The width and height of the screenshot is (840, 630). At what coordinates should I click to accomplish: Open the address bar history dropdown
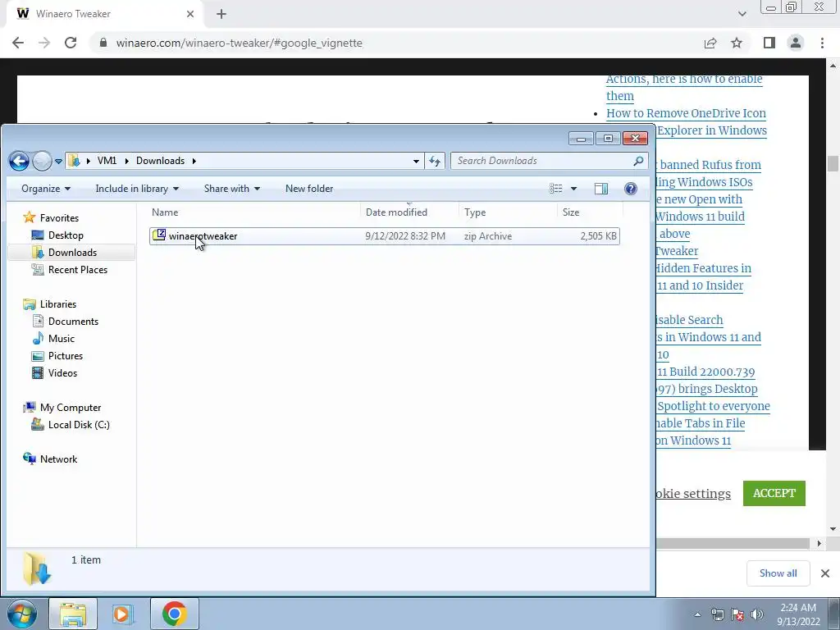click(x=416, y=161)
